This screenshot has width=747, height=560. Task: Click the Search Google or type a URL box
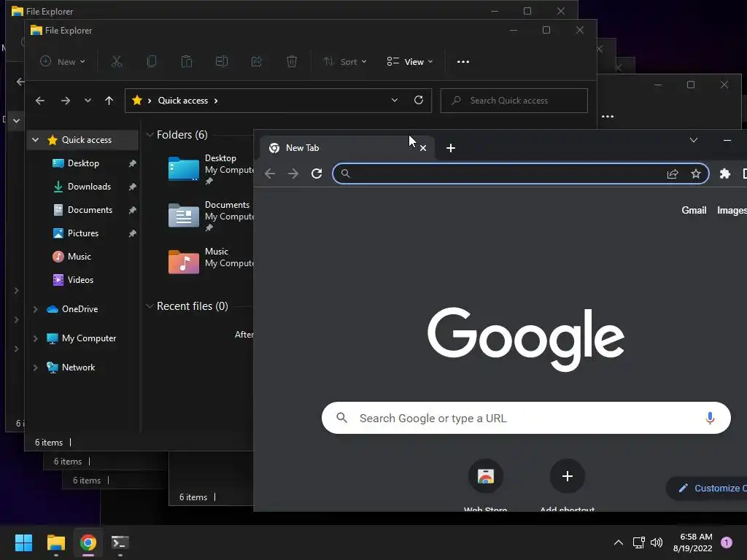pyautogui.click(x=526, y=418)
